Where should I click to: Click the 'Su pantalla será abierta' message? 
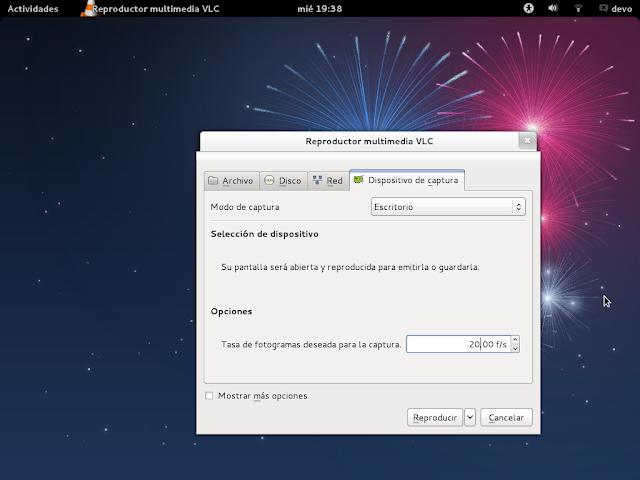point(350,267)
